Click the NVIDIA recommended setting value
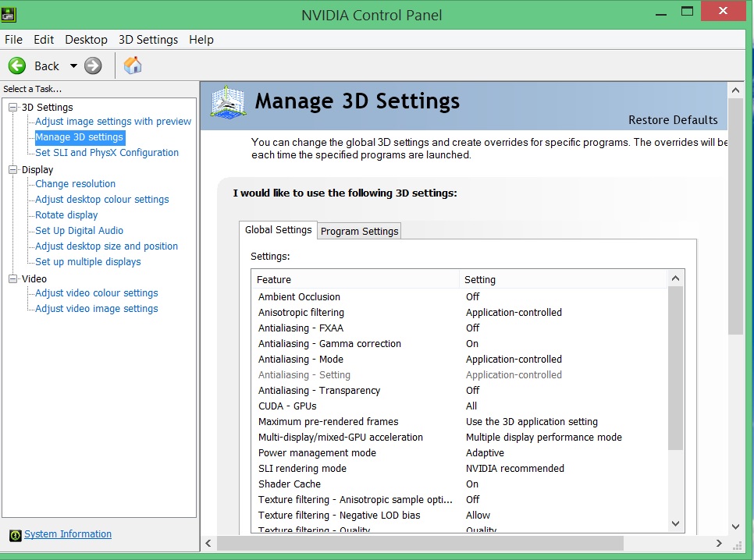Image resolution: width=754 pixels, height=560 pixels. 515,468
